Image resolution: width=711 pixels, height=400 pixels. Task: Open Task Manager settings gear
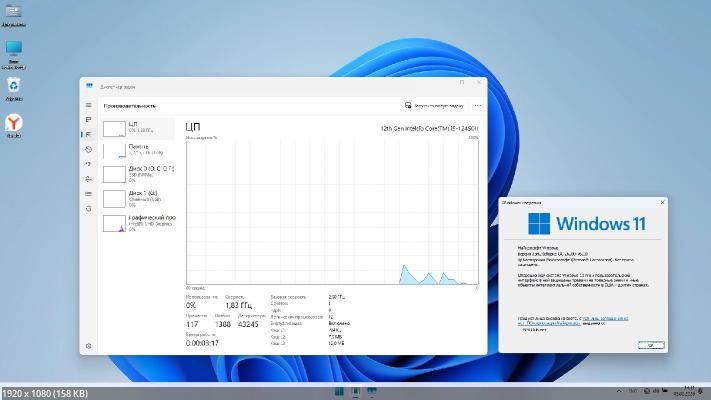(89, 345)
